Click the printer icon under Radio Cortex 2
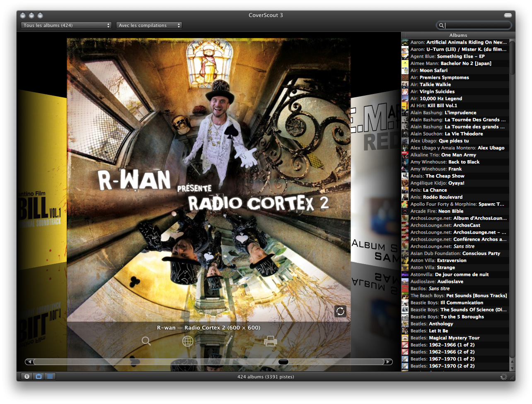 point(271,341)
